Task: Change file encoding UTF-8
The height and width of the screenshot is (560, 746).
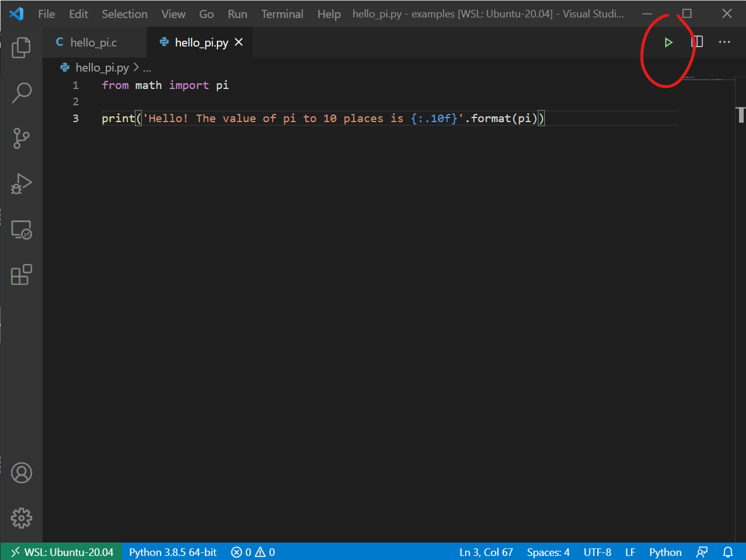Action: point(597,552)
